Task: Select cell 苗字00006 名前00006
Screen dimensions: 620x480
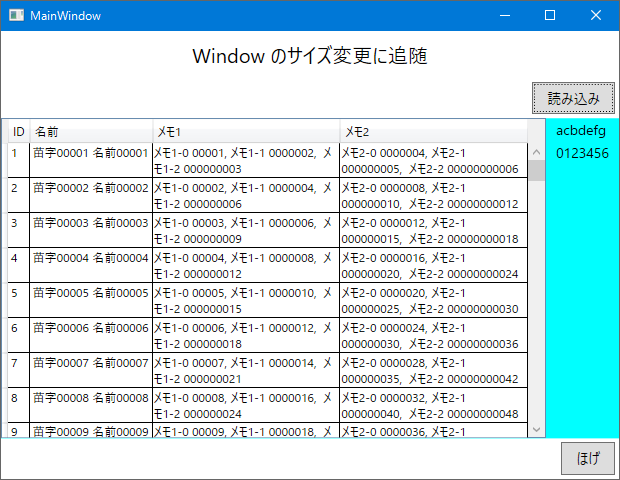Action: click(x=91, y=335)
